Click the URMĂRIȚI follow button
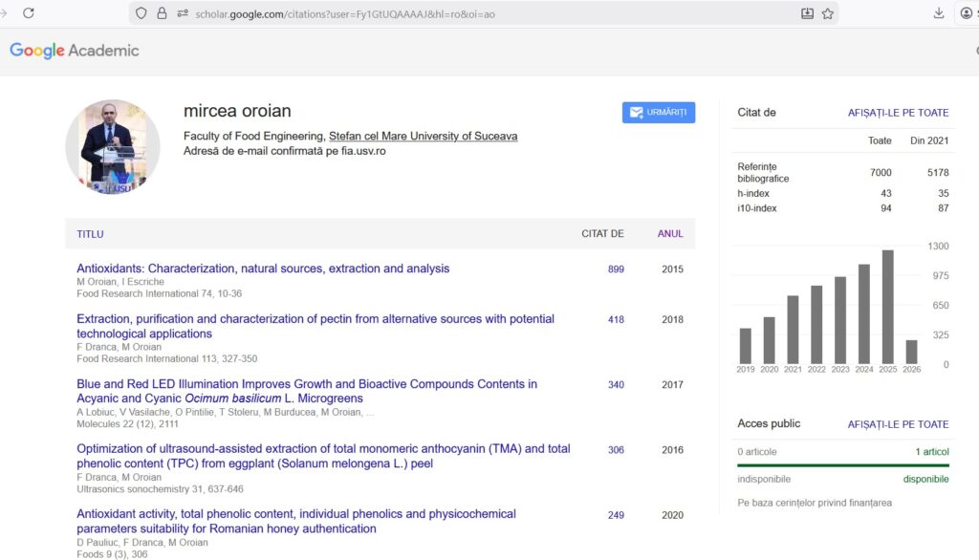Screen dimensions: 979x560 [658, 113]
